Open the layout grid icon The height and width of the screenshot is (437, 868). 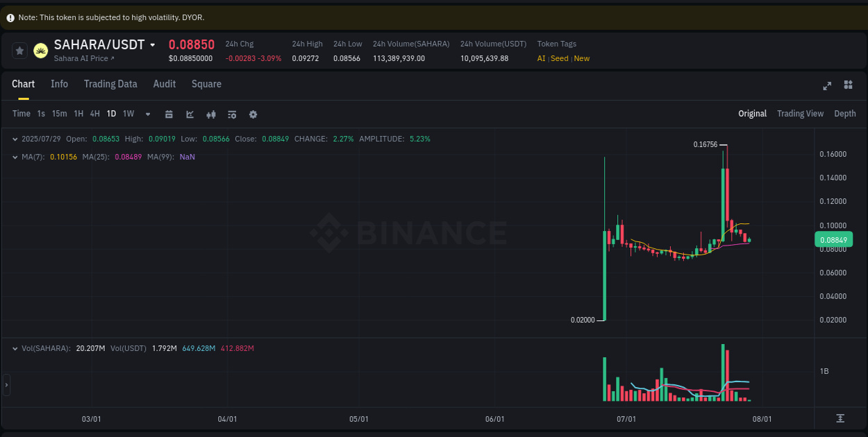point(848,85)
